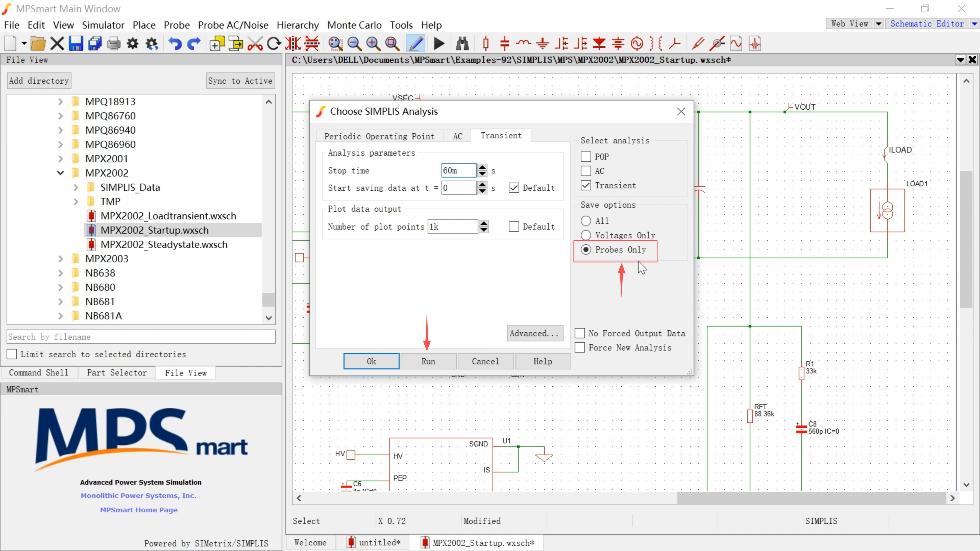The width and height of the screenshot is (980, 551).
Task: Click the binoculars Find icon
Action: pos(462,44)
